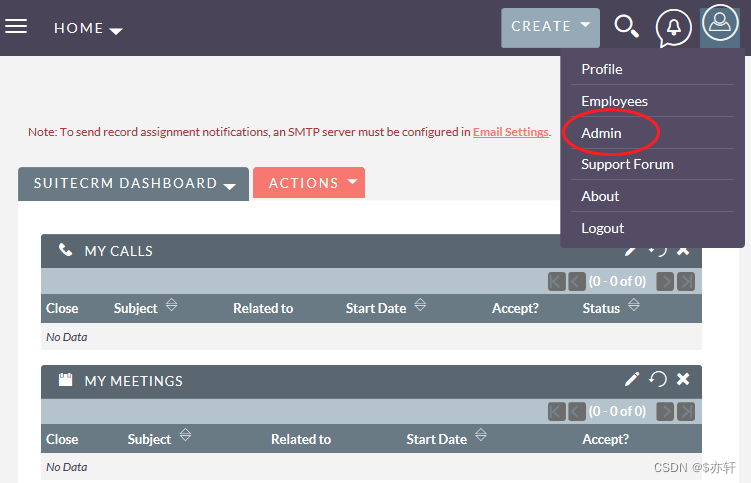Click the MY MEETINGS dashlet title
This screenshot has height=483, width=751.
point(134,381)
